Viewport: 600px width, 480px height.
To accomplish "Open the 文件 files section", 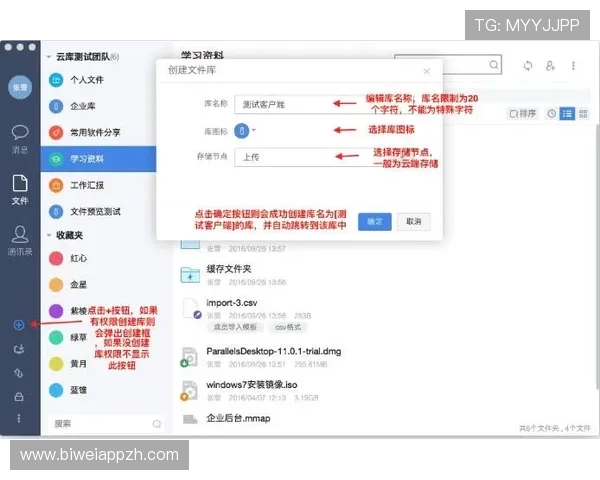I will tap(20, 189).
